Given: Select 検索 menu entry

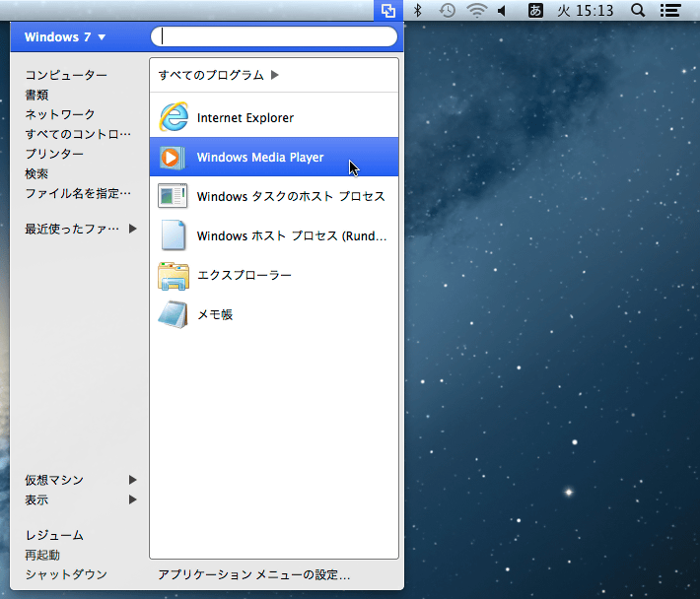Looking at the screenshot, I should (36, 173).
